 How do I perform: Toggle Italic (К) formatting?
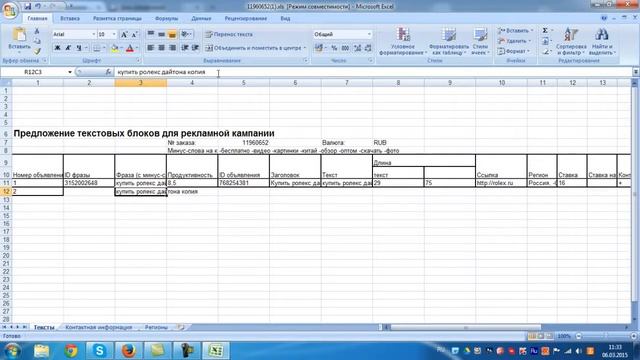68,48
